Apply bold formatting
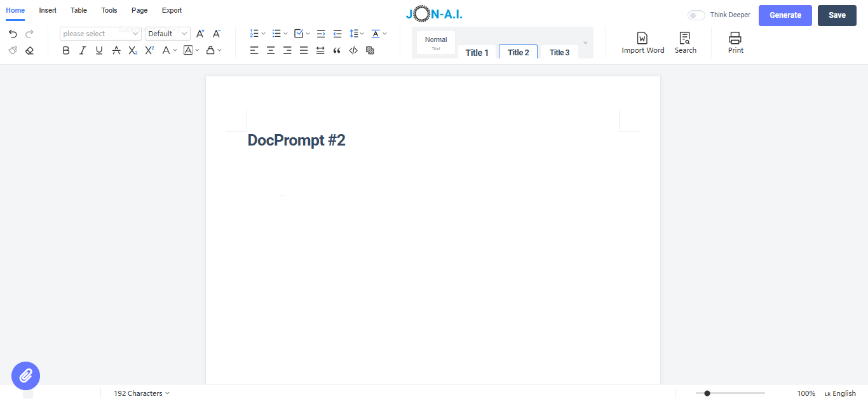Screen dimensions: 868x401 click(65, 50)
